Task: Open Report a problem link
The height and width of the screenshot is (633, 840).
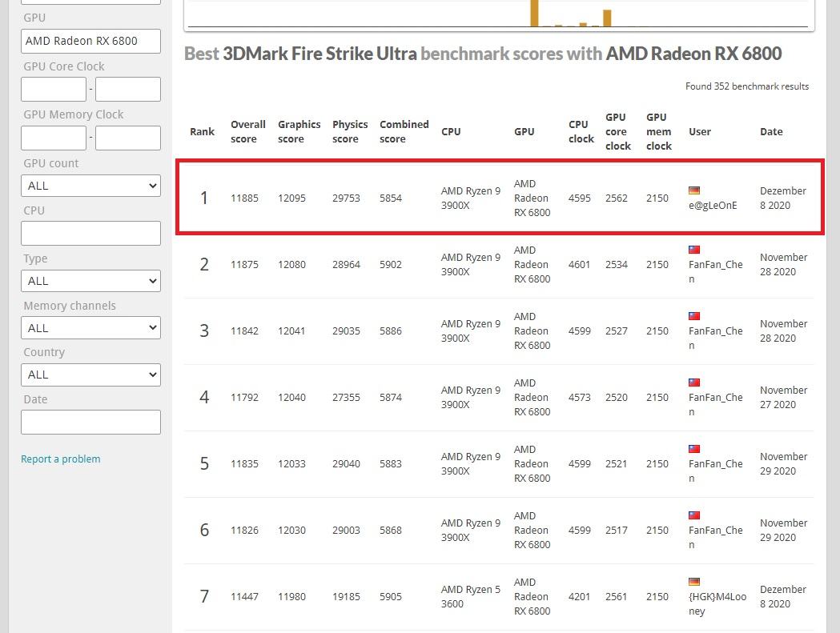Action: (61, 459)
